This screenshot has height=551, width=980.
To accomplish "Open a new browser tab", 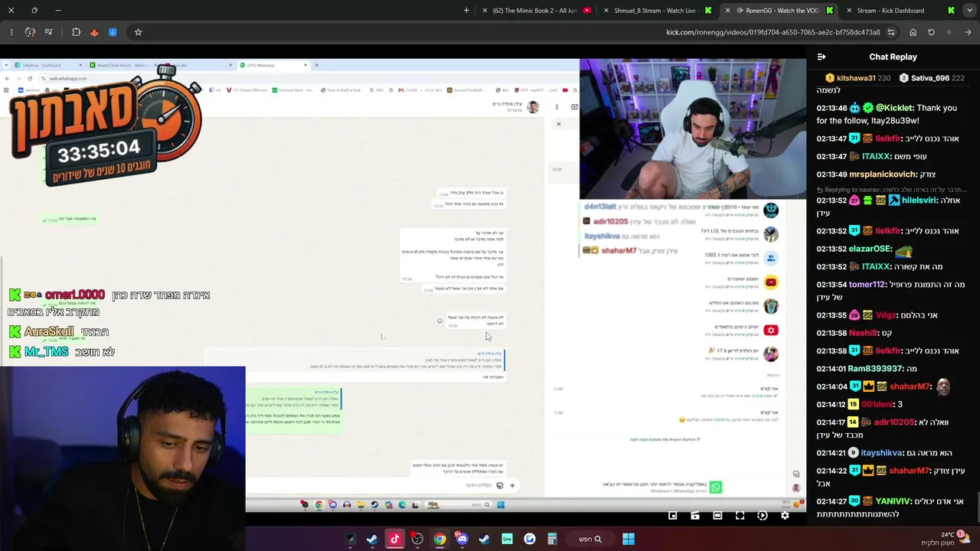I will (x=466, y=11).
